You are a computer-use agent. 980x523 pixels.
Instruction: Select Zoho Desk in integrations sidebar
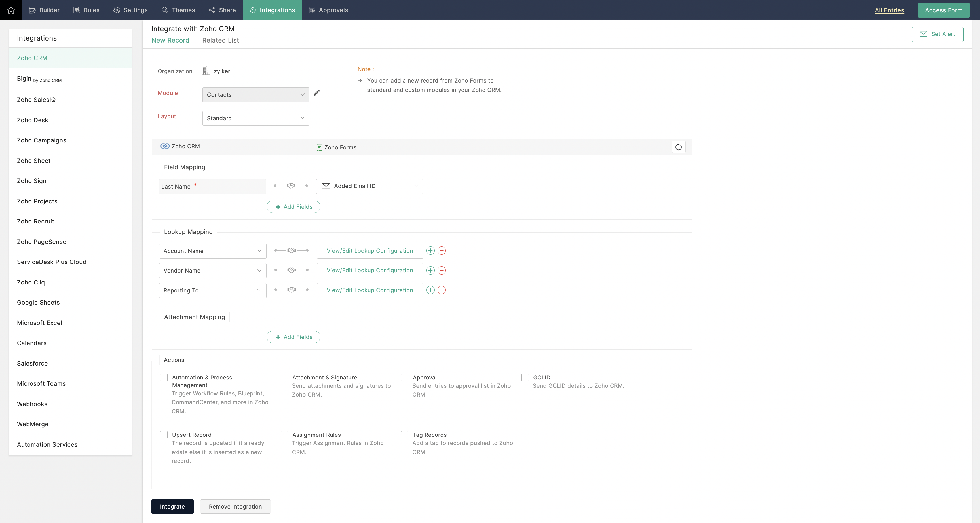[33, 120]
